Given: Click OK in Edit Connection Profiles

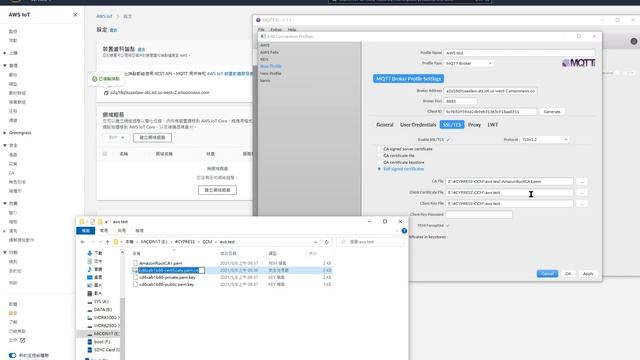Looking at the screenshot, I should (568, 274).
